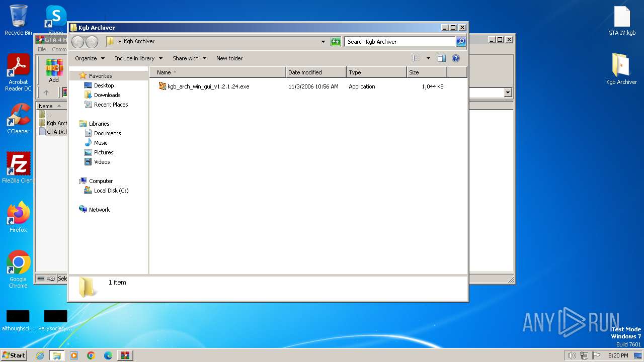The image size is (644, 362).
Task: Sort by Name column header
Action: (217, 72)
